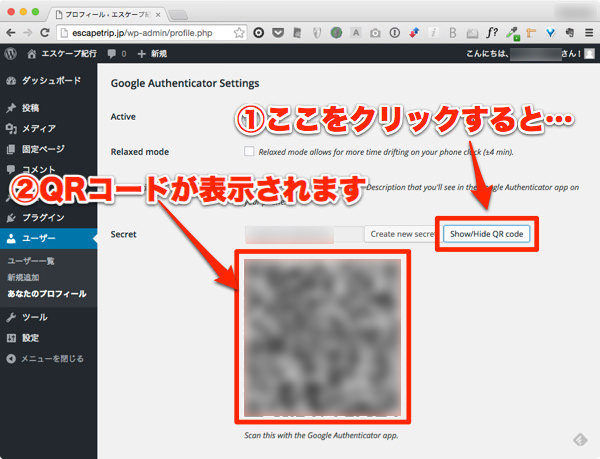Click the camera screenshot extension icon
The width and height of the screenshot is (600, 459).
click(x=375, y=33)
